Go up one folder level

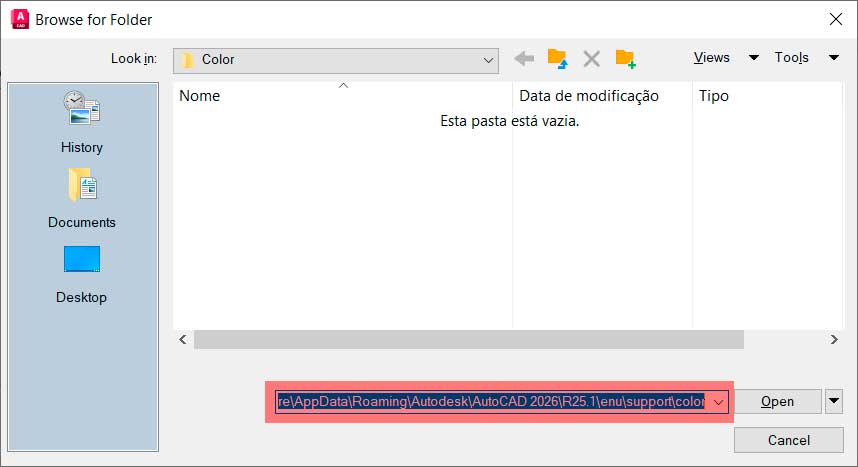pos(558,59)
